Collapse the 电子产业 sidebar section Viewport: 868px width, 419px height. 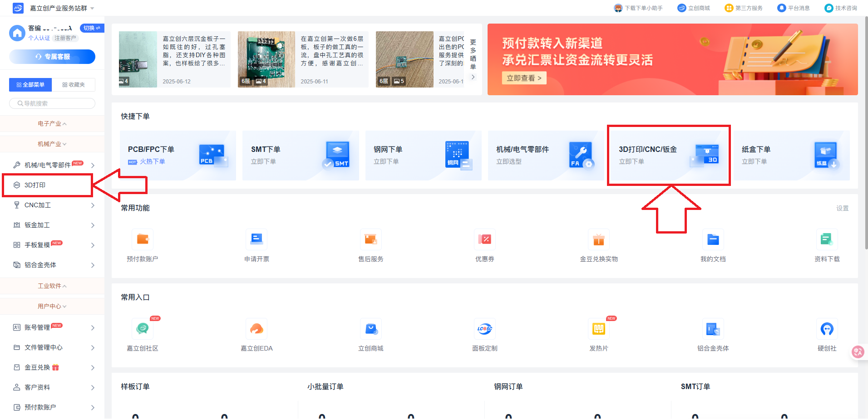[52, 124]
